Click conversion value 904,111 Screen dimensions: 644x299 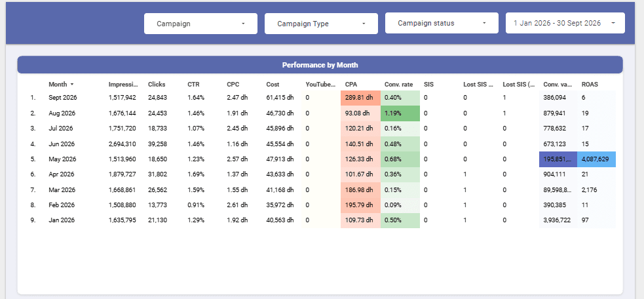(x=554, y=174)
